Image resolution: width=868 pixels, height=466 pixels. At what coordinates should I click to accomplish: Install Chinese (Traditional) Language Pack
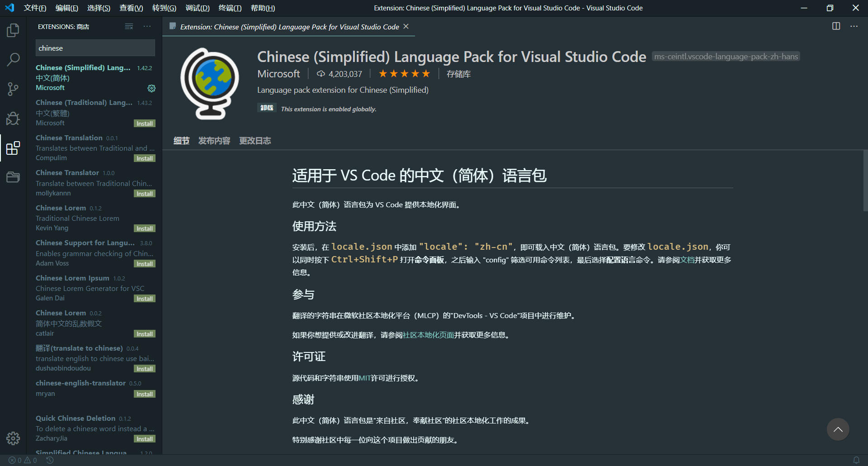point(145,124)
